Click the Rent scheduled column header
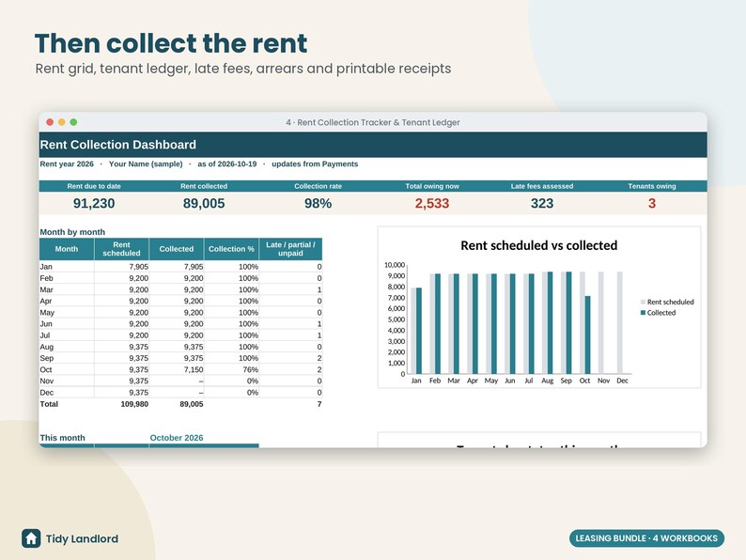Viewport: 746px width, 560px height. [x=121, y=249]
